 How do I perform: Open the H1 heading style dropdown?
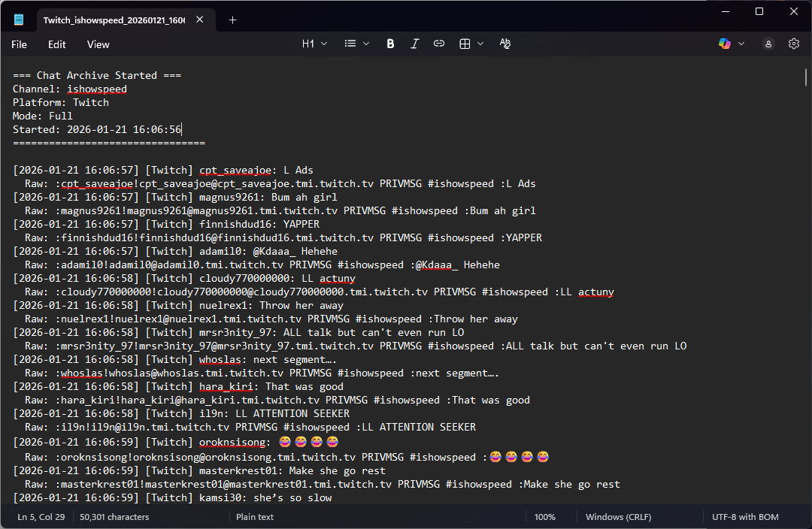[314, 44]
